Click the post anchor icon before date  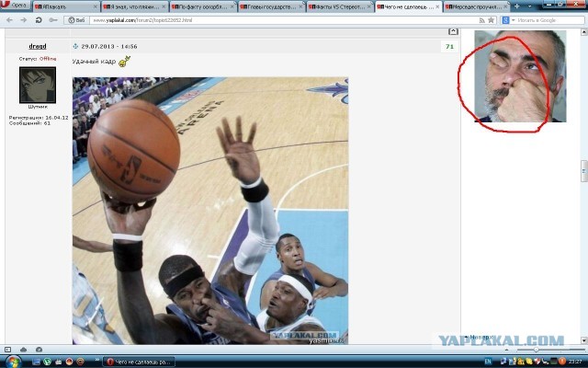tap(76, 46)
